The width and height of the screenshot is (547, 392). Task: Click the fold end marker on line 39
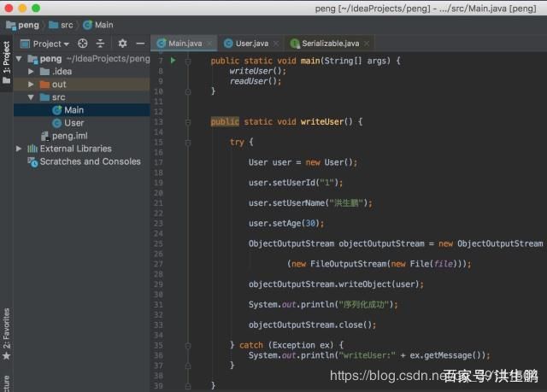pos(188,386)
